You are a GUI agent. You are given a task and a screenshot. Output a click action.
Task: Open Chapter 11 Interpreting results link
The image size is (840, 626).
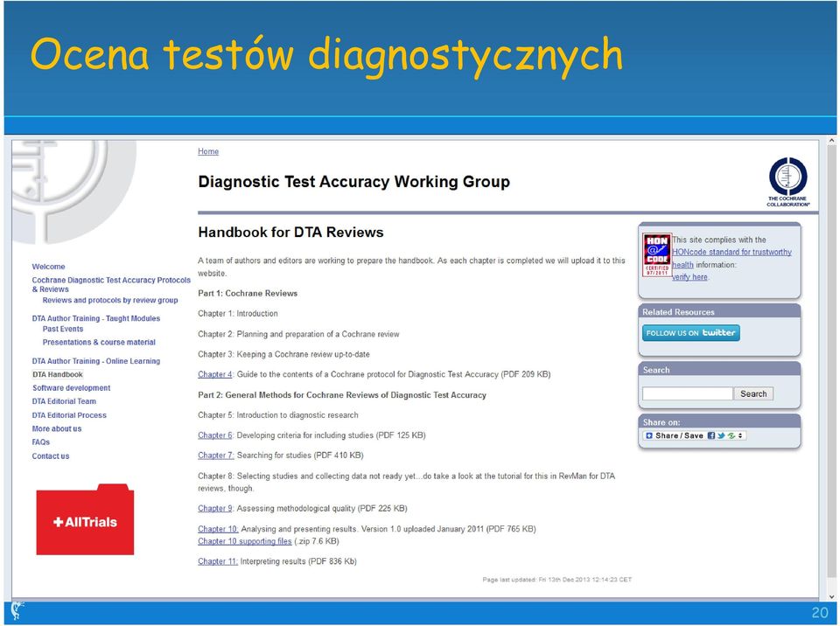pos(218,561)
